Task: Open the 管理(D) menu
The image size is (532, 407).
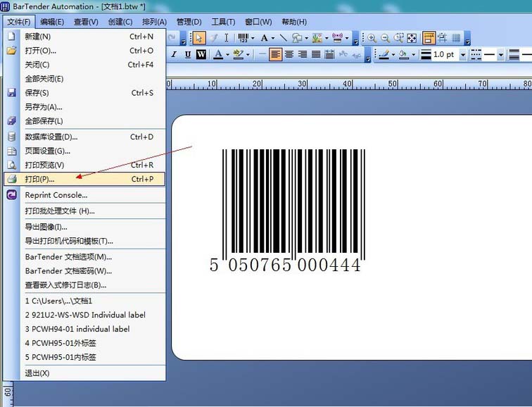Action: (x=189, y=22)
